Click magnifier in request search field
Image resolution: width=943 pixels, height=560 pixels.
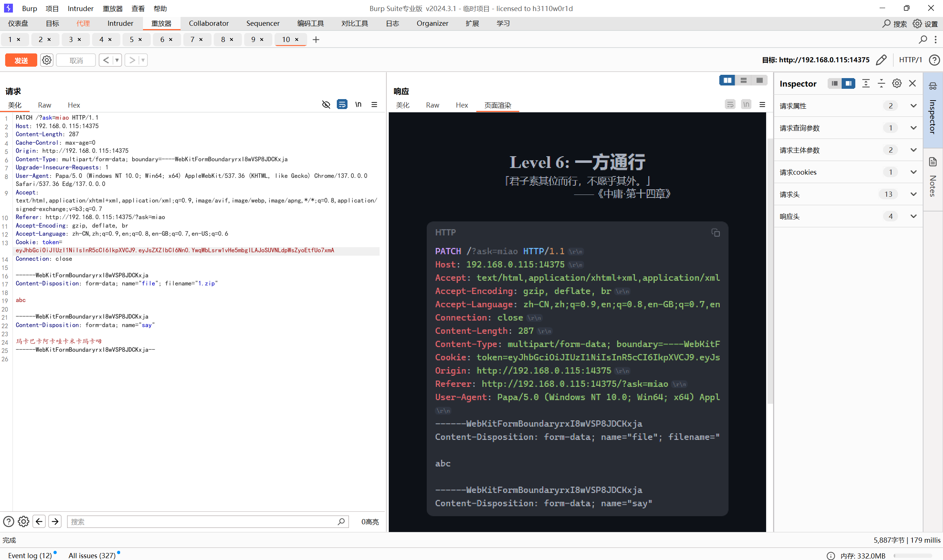click(x=341, y=522)
